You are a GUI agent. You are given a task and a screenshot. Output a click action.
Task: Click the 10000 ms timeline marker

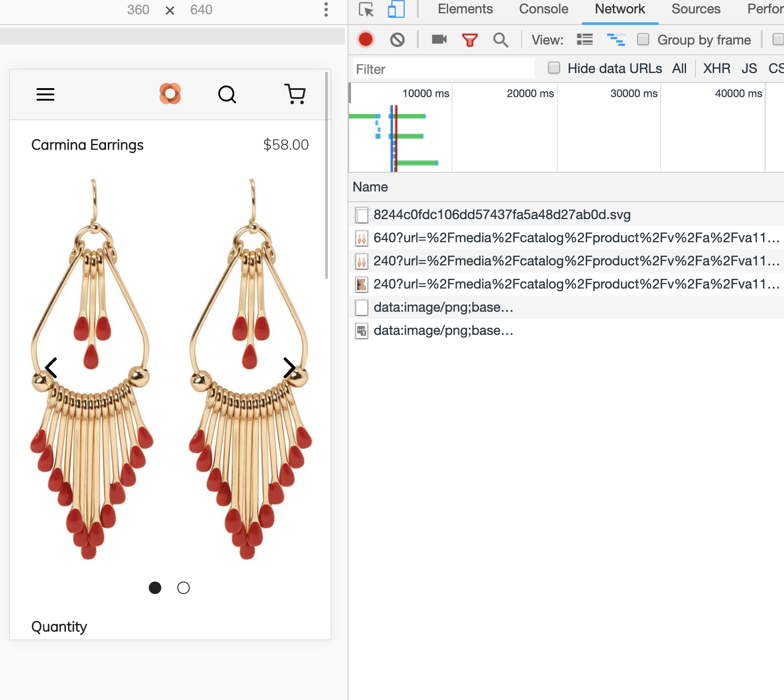426,94
